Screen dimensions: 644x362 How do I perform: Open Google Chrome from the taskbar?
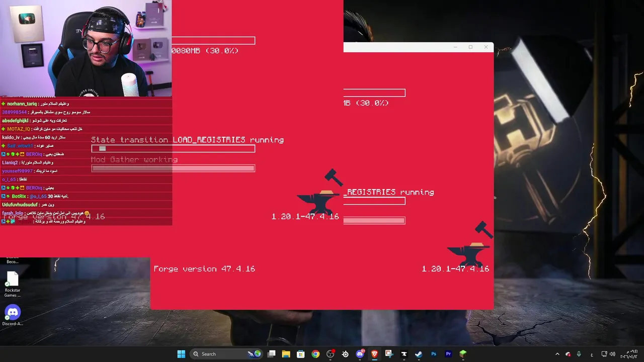click(x=315, y=354)
